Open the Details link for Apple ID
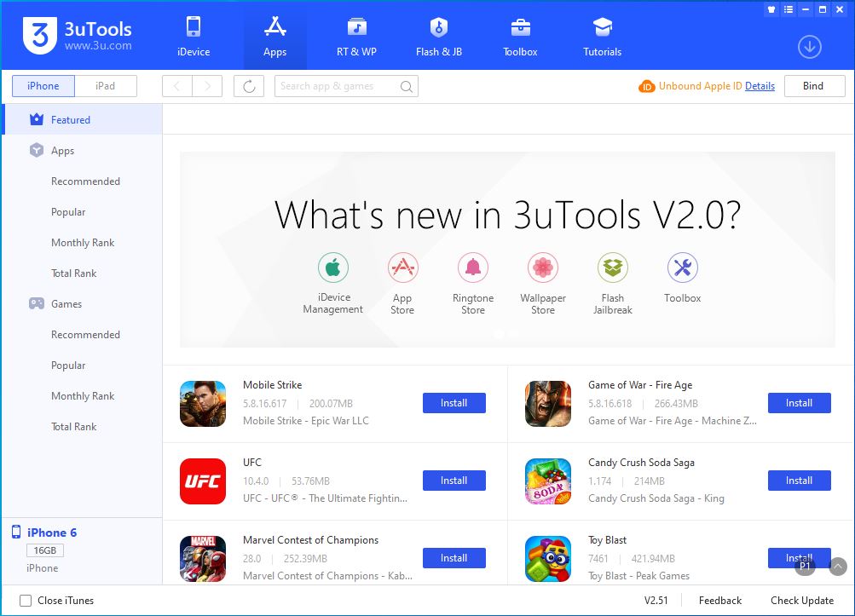The width and height of the screenshot is (855, 616). point(760,86)
